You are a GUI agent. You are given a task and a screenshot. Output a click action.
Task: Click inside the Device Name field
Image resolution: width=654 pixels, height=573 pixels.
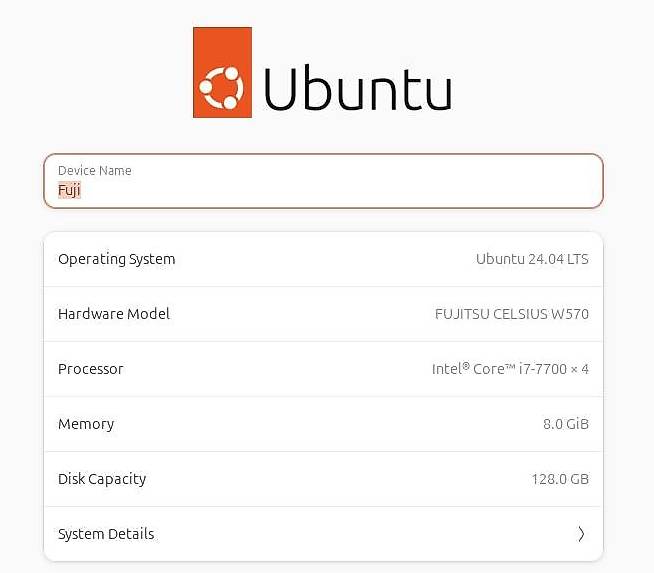coord(323,181)
